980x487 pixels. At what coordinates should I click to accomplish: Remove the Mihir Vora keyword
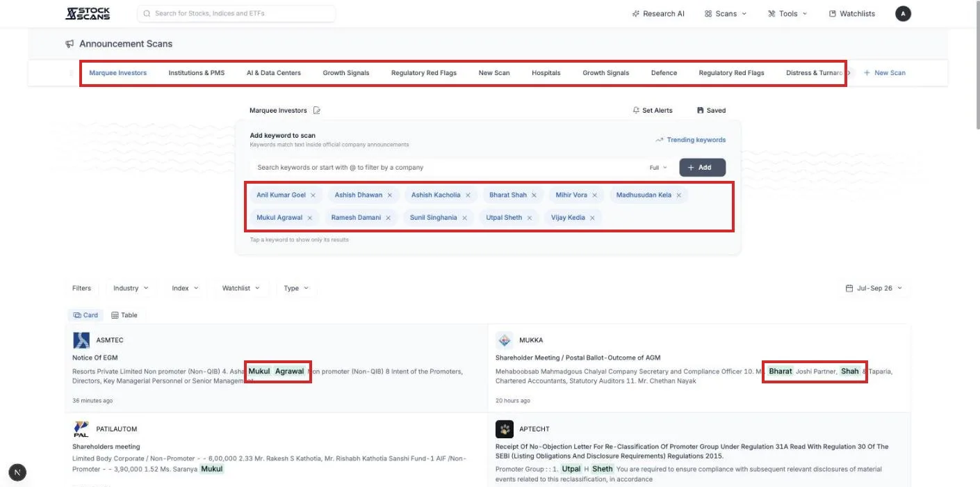[x=594, y=195]
